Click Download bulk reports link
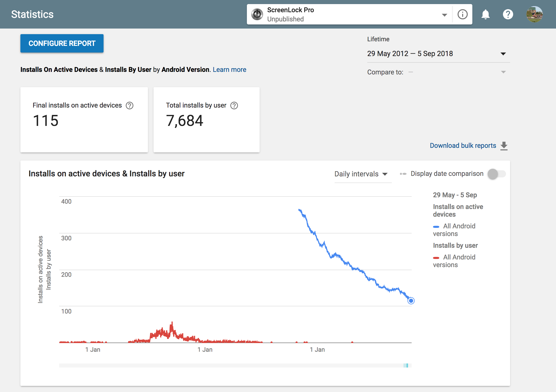Screen dimensions: 556x392 tap(463, 146)
